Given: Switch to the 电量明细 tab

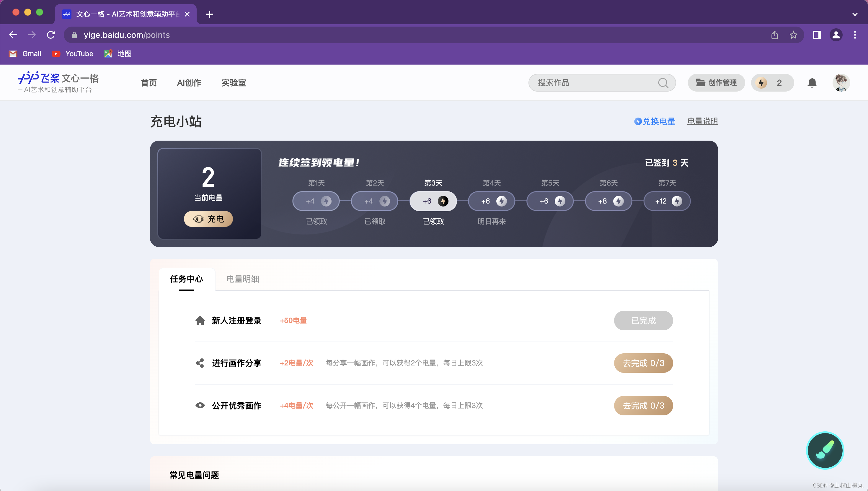Looking at the screenshot, I should pos(243,279).
